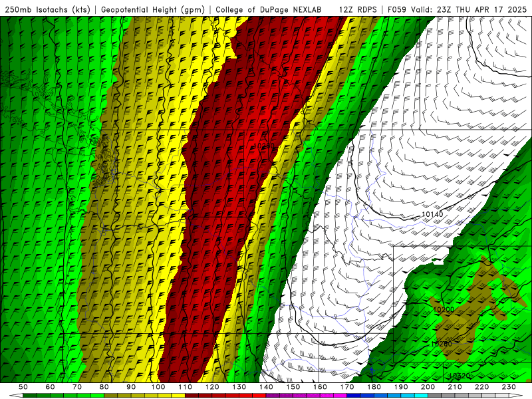Pick the darkest gray swatch on the color bar
This screenshot has width=532, height=399.
click(435, 395)
